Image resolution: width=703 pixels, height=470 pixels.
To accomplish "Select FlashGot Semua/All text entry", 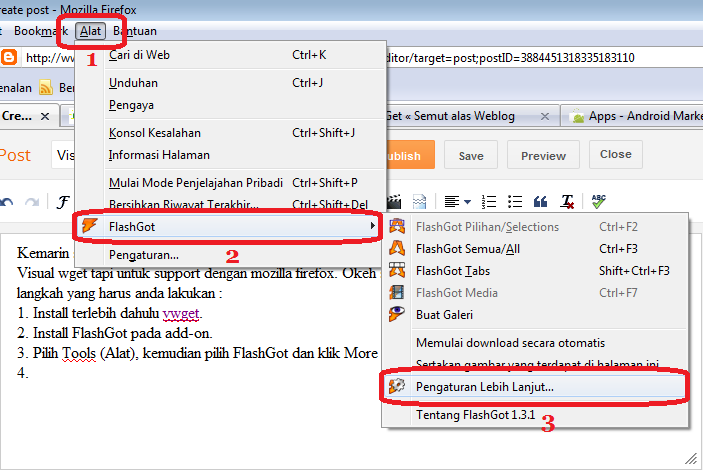I will pos(468,249).
